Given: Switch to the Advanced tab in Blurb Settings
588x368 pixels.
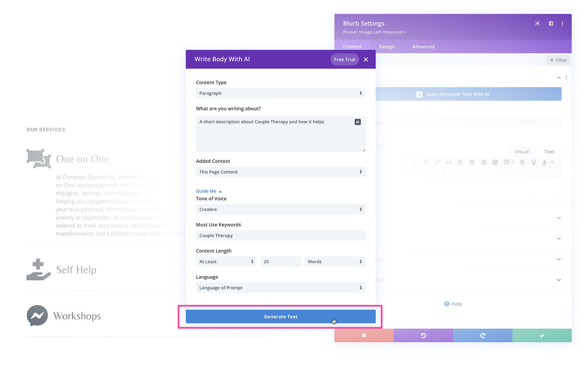Looking at the screenshot, I should [423, 46].
